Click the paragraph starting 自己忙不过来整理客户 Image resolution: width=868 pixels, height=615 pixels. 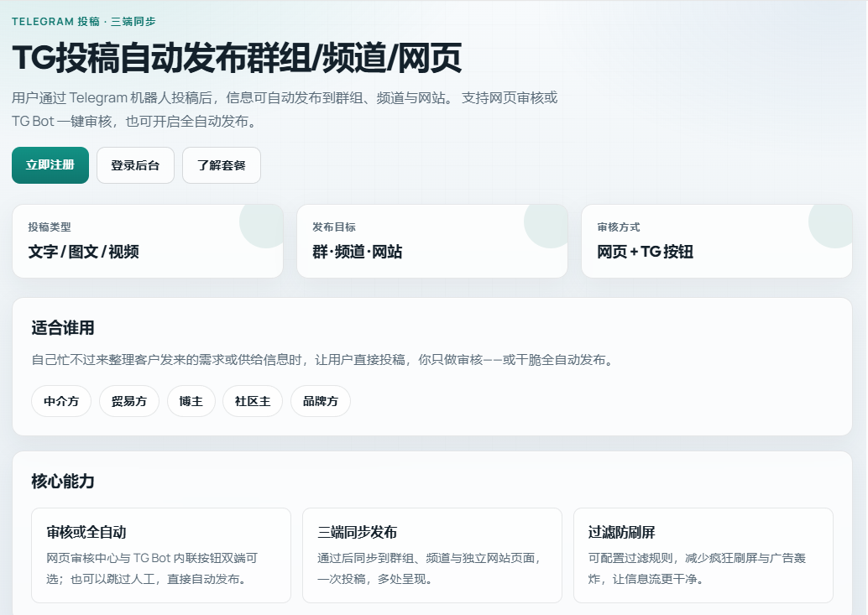[323, 360]
